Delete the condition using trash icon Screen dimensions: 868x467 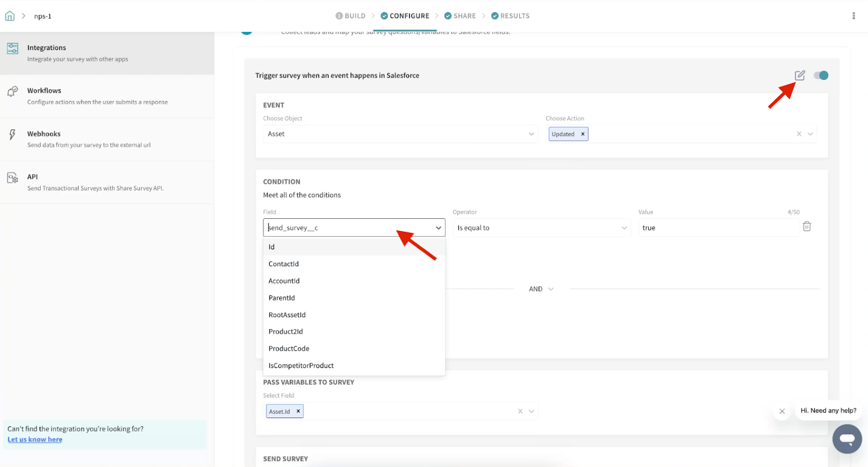(807, 226)
